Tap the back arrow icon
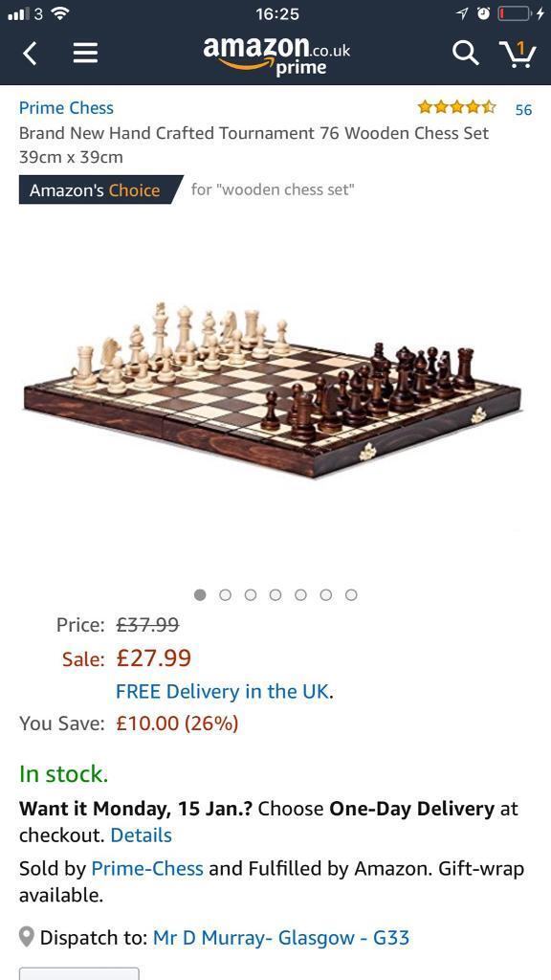This screenshot has height=980, width=551. pyautogui.click(x=30, y=54)
